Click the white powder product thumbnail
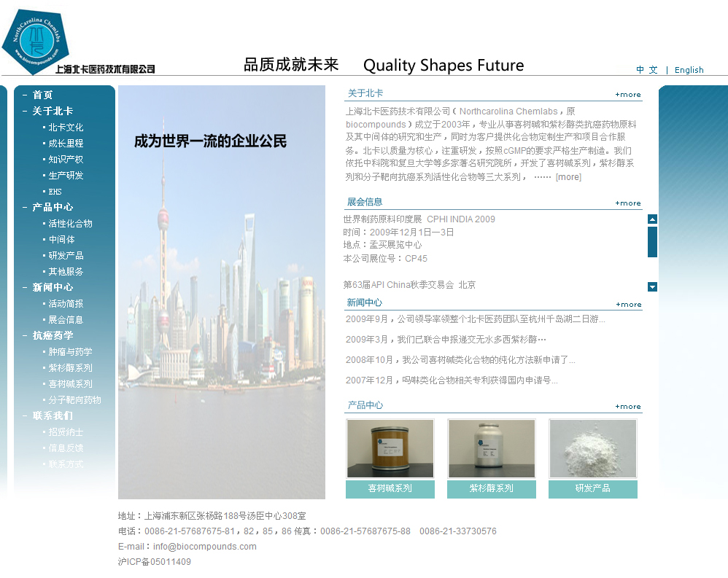 (x=592, y=448)
